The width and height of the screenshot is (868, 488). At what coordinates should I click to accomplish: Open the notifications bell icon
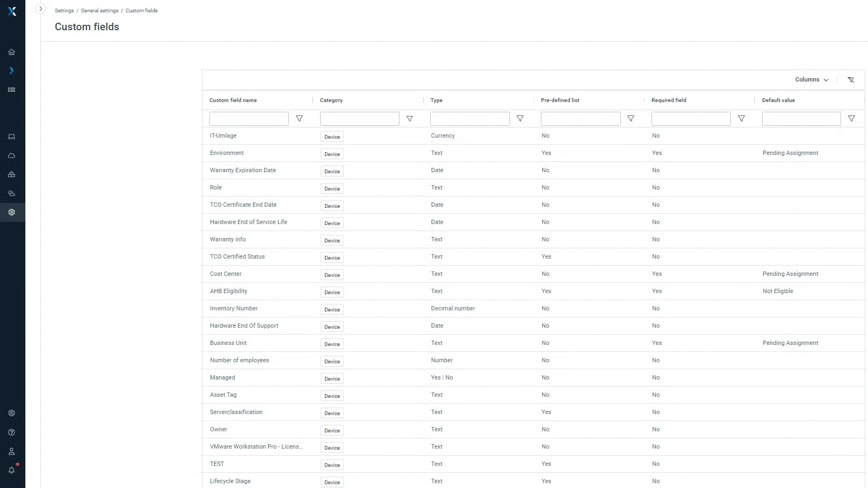(x=11, y=470)
